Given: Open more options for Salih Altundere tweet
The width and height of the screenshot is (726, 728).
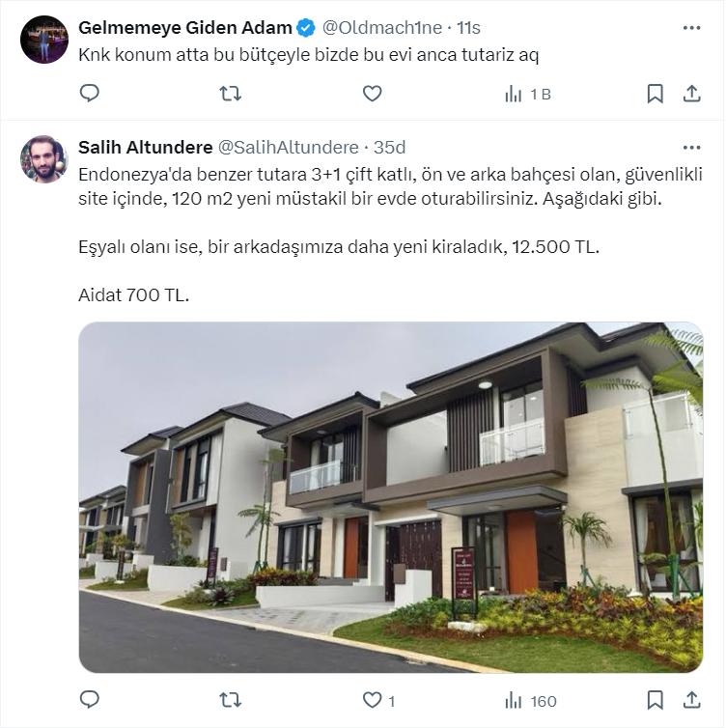Looking at the screenshot, I should pos(691,148).
